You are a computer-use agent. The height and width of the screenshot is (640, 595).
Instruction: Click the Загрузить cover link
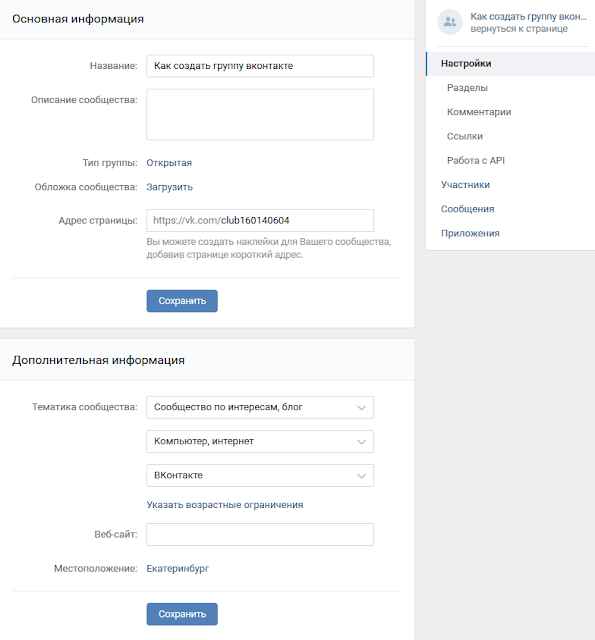click(x=169, y=187)
